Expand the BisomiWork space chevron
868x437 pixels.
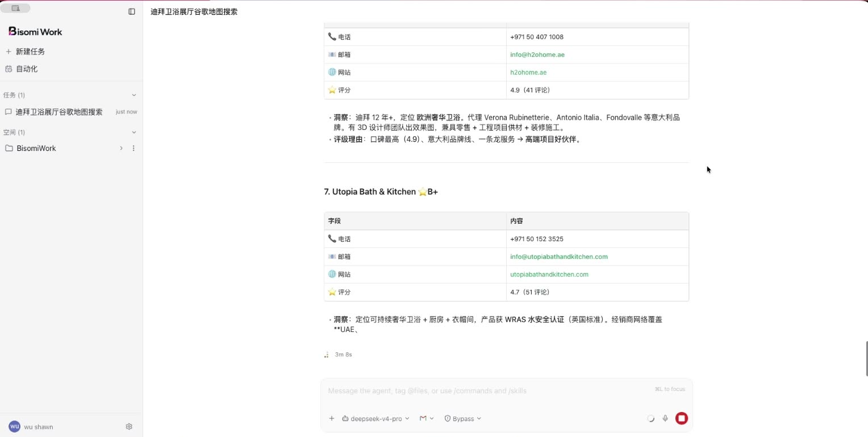[121, 148]
